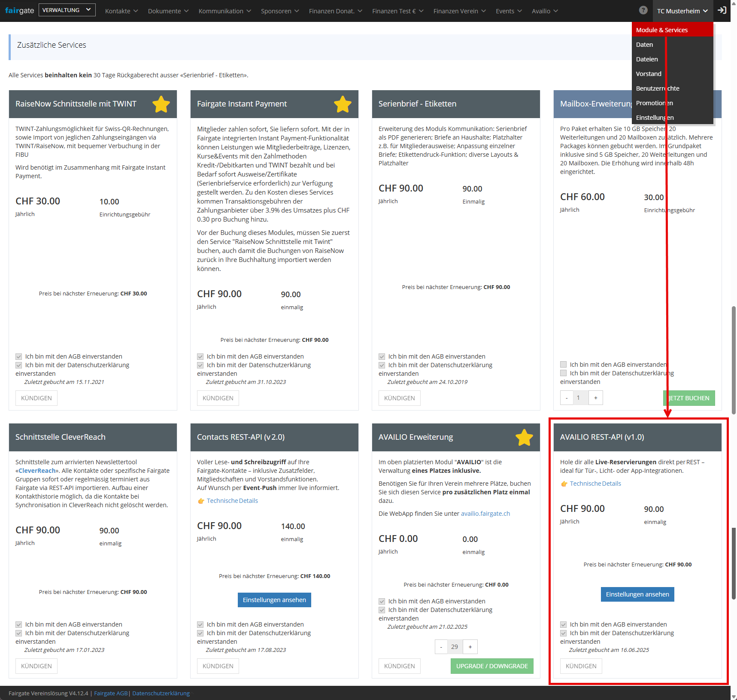Open the VERWALTUNG dropdown selector
The image size is (737, 700).
click(x=67, y=10)
